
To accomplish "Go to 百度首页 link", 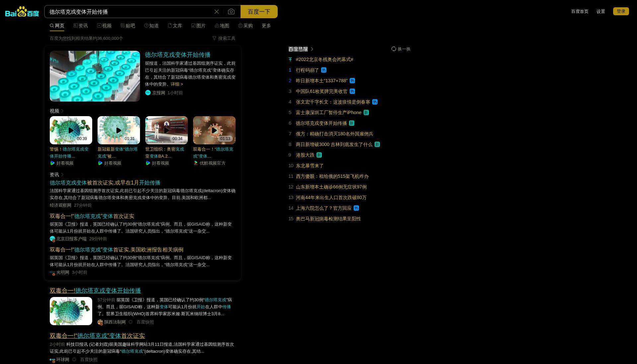I will (580, 11).
